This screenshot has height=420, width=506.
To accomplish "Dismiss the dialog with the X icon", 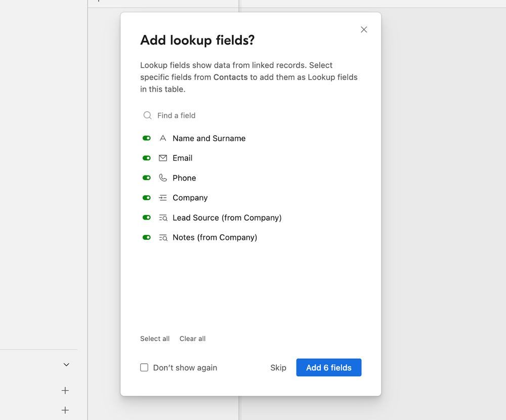I will [364, 29].
